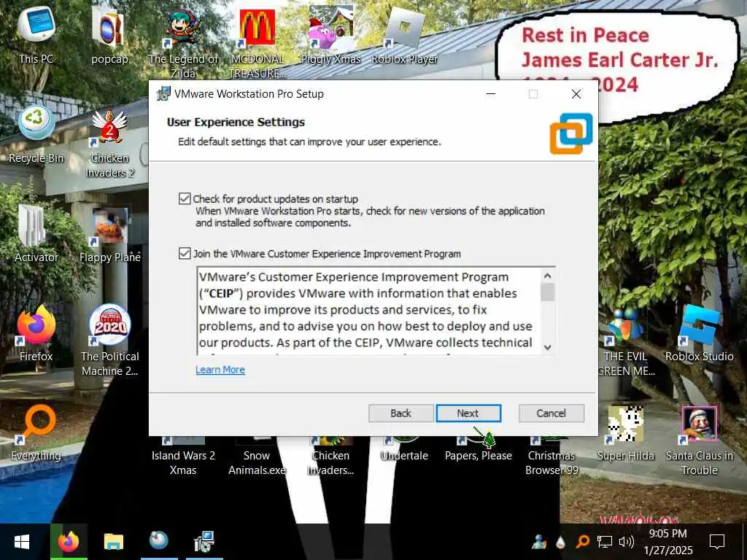Viewport: 747px width, 560px height.
Task: Open the Windows Start menu
Action: point(22,542)
